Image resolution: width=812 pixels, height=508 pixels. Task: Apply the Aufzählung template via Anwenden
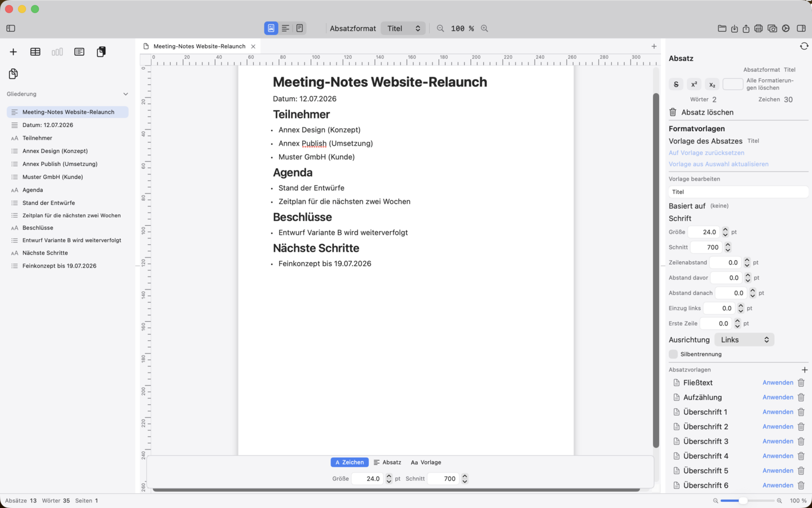[778, 397]
